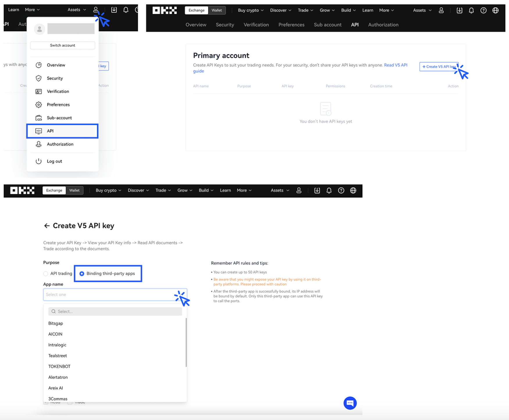Screen dimensions: 509x420
Task: Click OKX logo on Primary account page header
Action: pyautogui.click(x=165, y=10)
